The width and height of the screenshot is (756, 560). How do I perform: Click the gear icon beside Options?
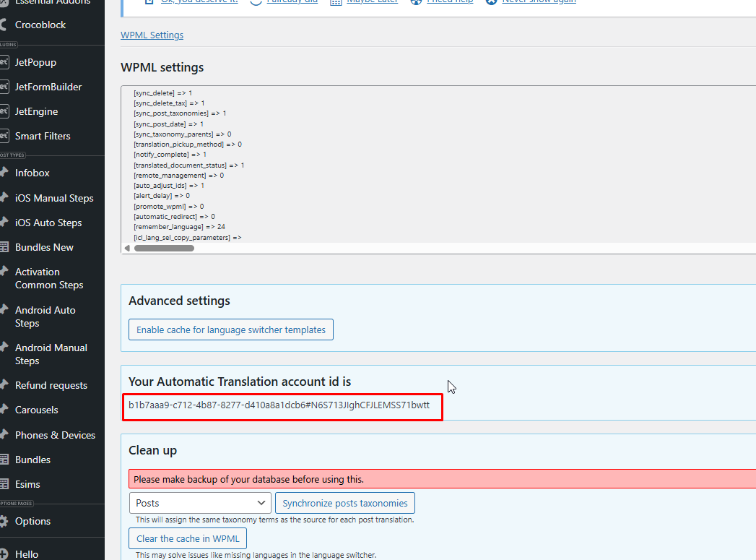click(x=4, y=522)
